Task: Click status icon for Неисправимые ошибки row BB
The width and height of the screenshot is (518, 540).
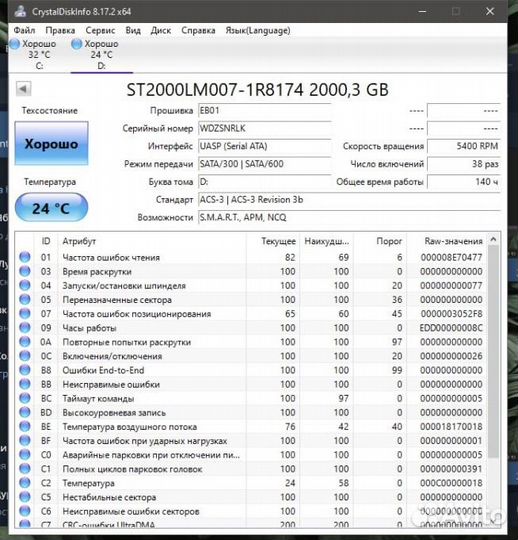Action: 25,384
